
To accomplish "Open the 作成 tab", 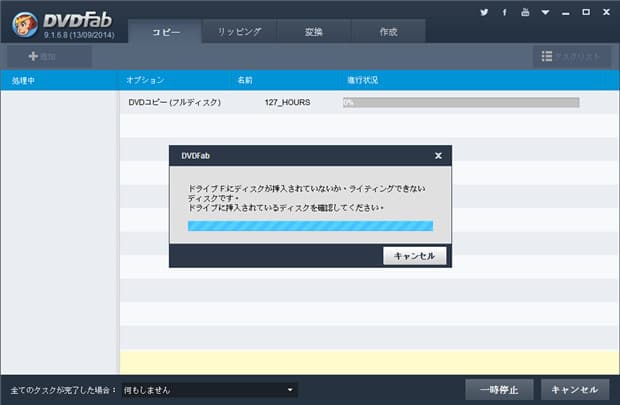I will (388, 32).
